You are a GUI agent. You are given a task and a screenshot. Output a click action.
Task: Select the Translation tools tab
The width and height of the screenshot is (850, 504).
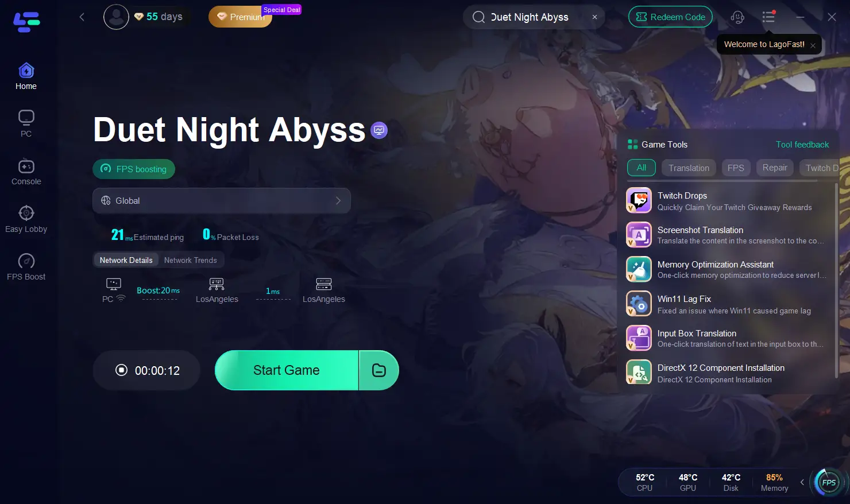[689, 168]
